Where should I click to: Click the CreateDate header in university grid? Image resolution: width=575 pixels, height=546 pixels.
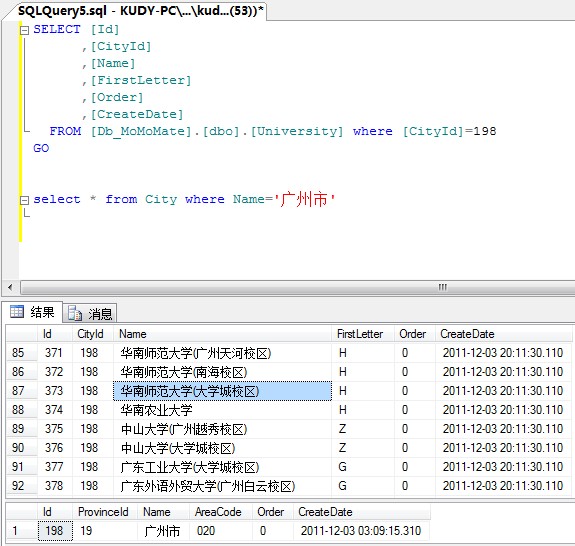point(503,334)
